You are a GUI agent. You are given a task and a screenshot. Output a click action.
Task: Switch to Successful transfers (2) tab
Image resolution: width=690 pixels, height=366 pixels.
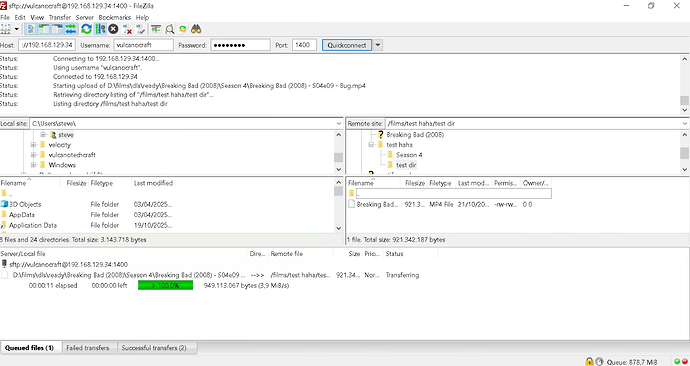pyautogui.click(x=154, y=348)
